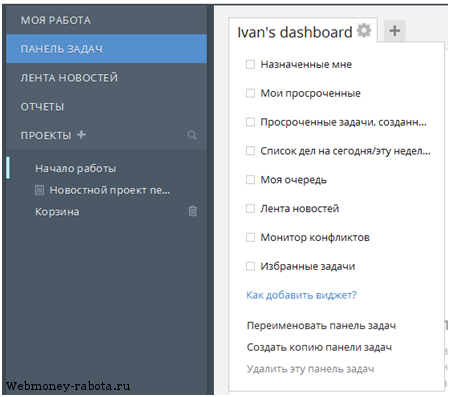The height and width of the screenshot is (397, 450).
Task: Choose Создать копию панели задач
Action: [319, 347]
